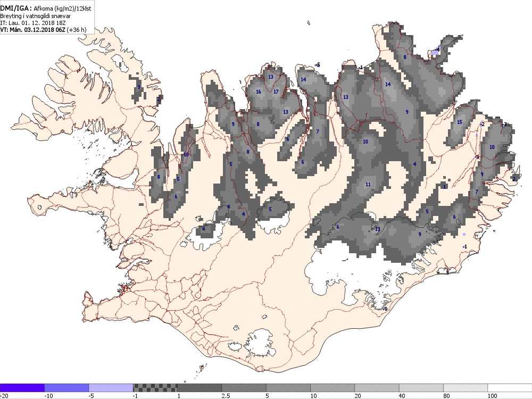
Task: Click the medium blue -10 to -5 legend swatch
Action: tap(66, 388)
